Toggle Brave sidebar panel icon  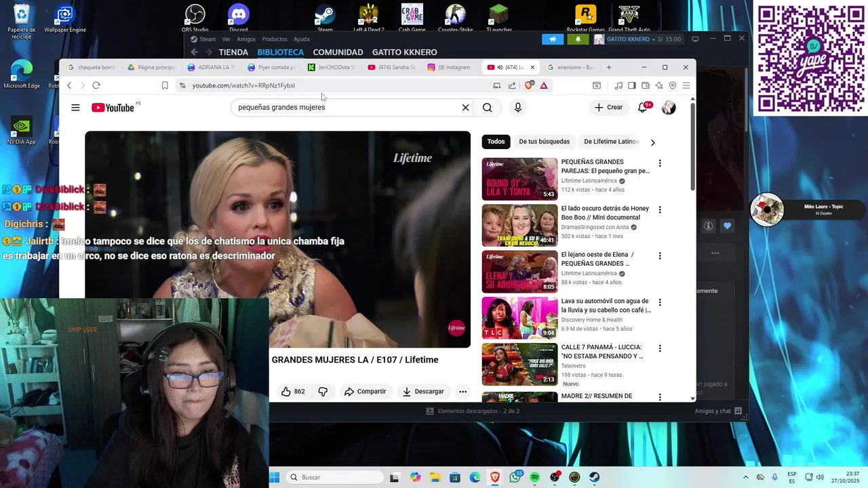pyautogui.click(x=631, y=85)
